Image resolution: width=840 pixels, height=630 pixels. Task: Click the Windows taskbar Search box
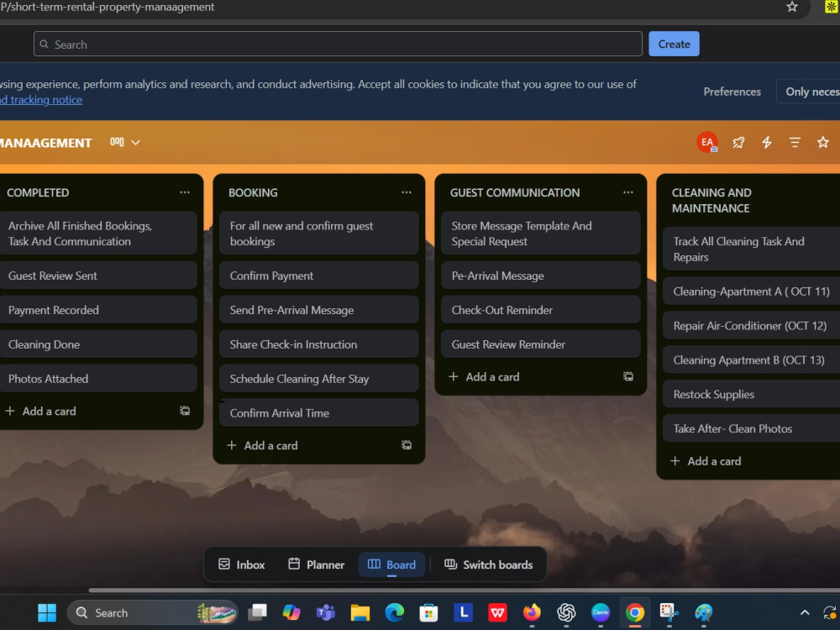(153, 612)
